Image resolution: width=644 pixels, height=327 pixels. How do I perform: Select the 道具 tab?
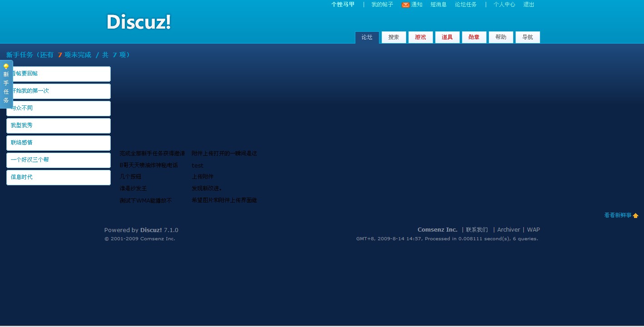447,37
